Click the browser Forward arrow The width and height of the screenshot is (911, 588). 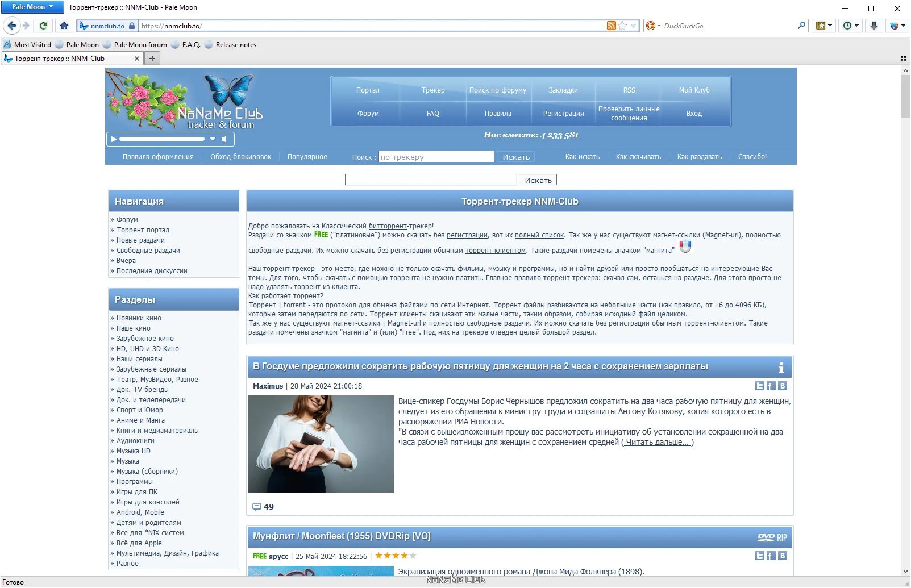(x=26, y=26)
